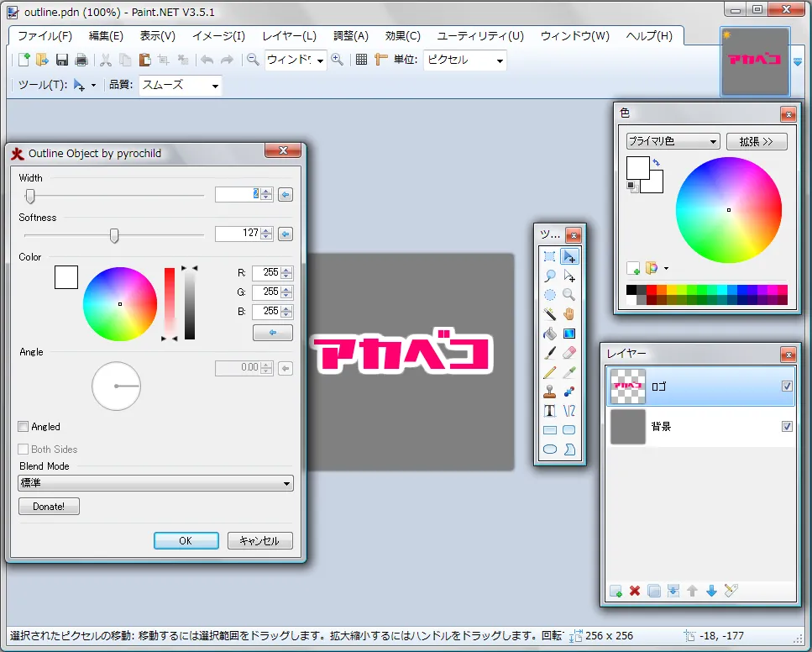Open the 単位 ピクセル units dropdown
812x652 pixels.
coord(465,60)
